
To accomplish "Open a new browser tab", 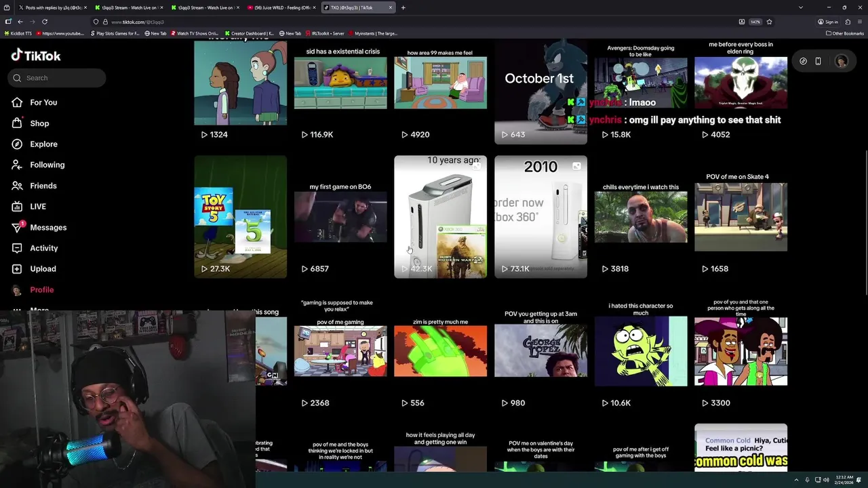I will 403,7.
